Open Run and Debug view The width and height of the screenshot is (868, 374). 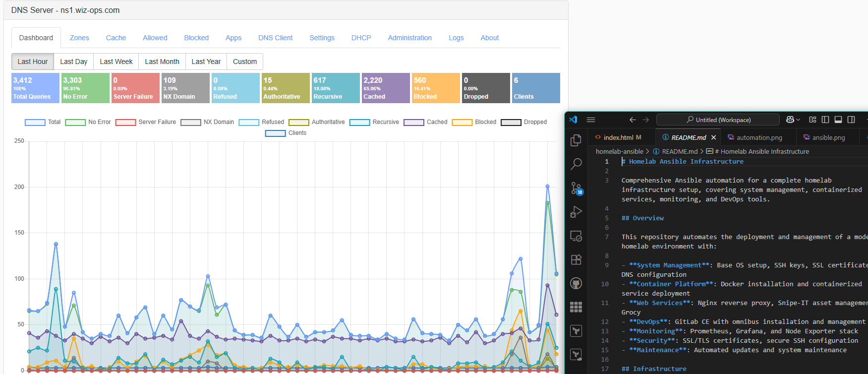click(x=576, y=212)
